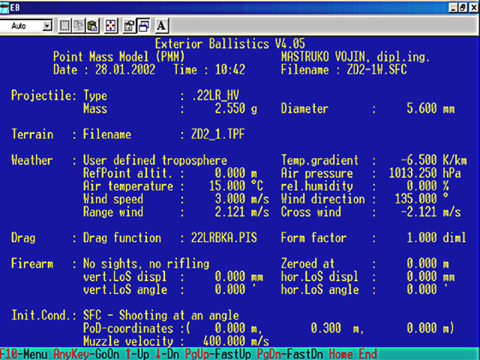Click the filename ZD2-1W.SFC

point(377,70)
